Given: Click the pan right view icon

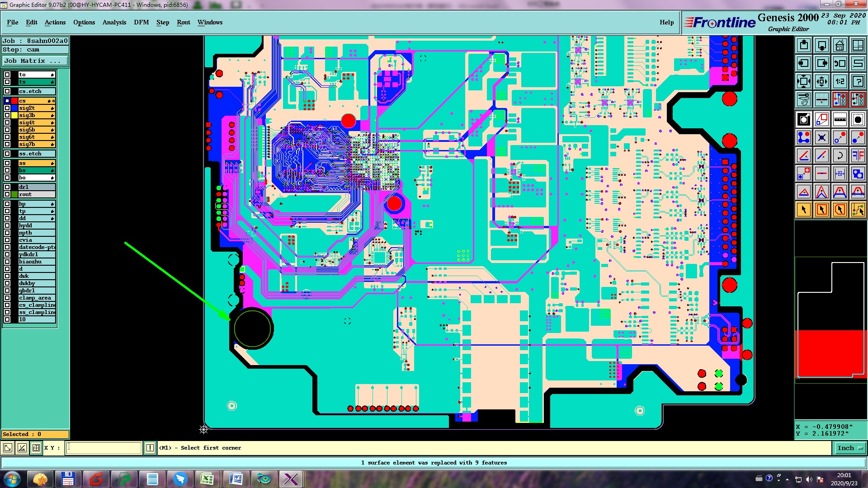Looking at the screenshot, I should point(822,63).
